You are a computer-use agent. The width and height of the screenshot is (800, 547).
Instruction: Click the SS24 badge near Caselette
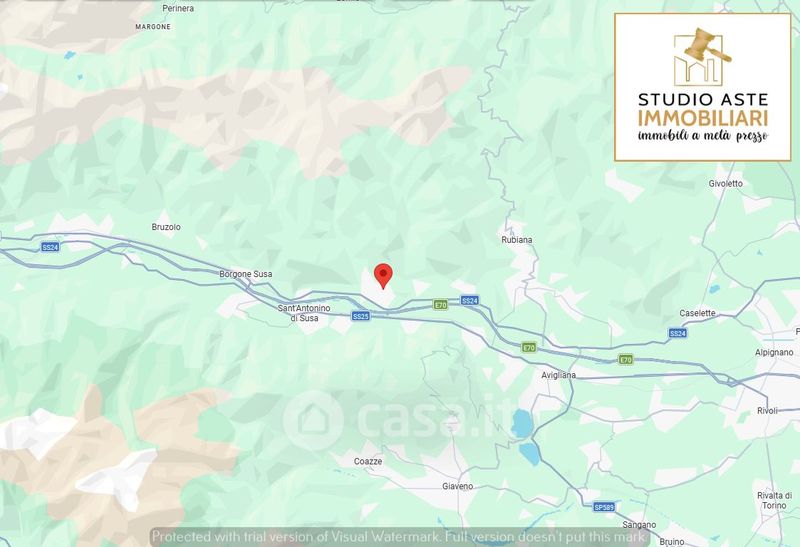click(x=678, y=334)
